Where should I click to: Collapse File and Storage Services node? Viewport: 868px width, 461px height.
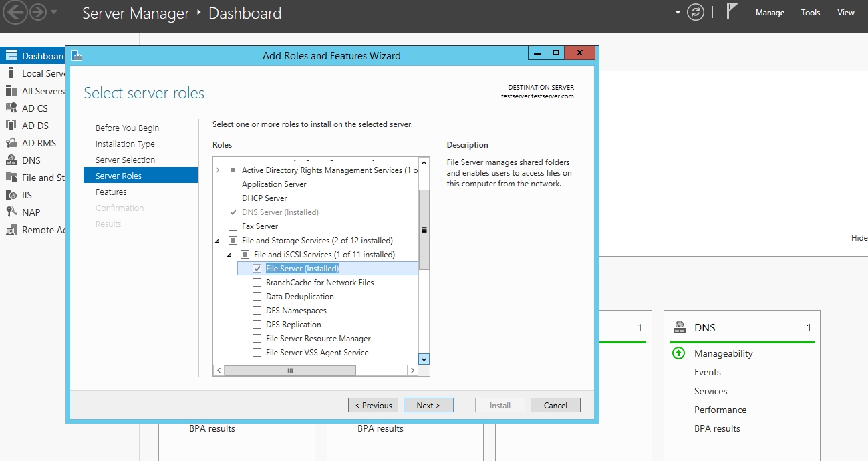point(218,241)
